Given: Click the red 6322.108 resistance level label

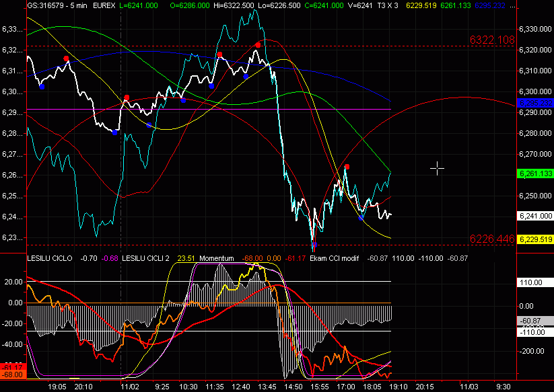Looking at the screenshot, I should (x=492, y=40).
